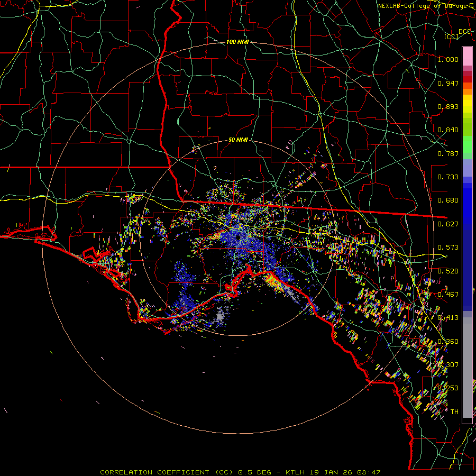
Task: Click the Correlation Coefficient title at the bottom
Action: (240, 472)
